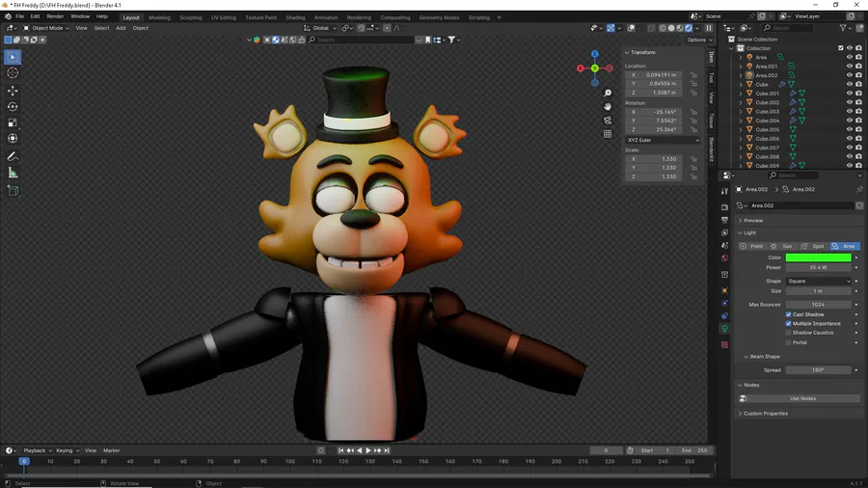Open the viewport Add menu

(121, 28)
